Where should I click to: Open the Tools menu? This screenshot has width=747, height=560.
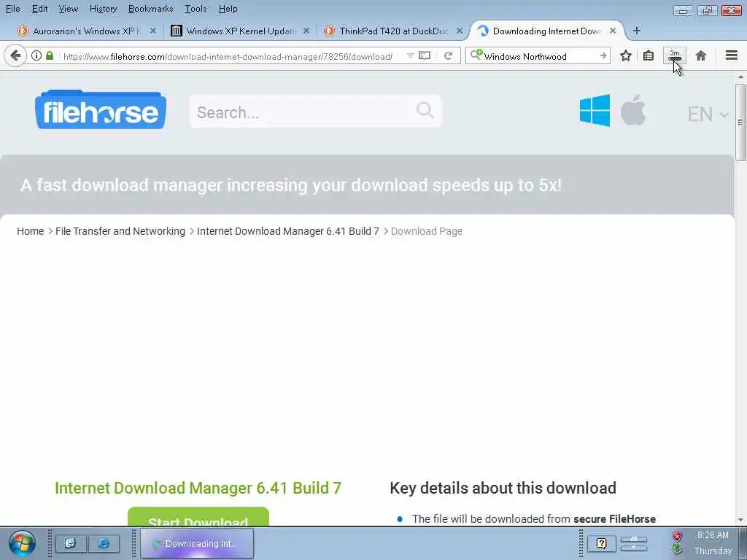click(196, 9)
